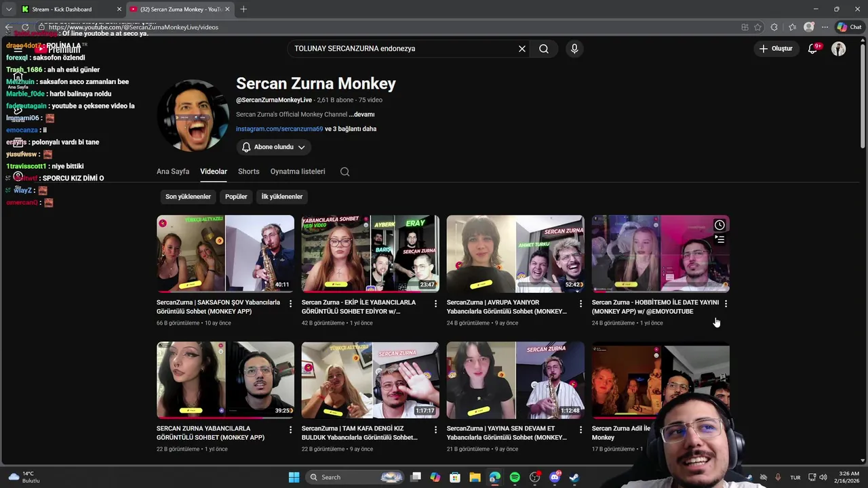The height and width of the screenshot is (488, 868).
Task: Open options for YAYINA SEN DEVAM ET video
Action: point(580,430)
